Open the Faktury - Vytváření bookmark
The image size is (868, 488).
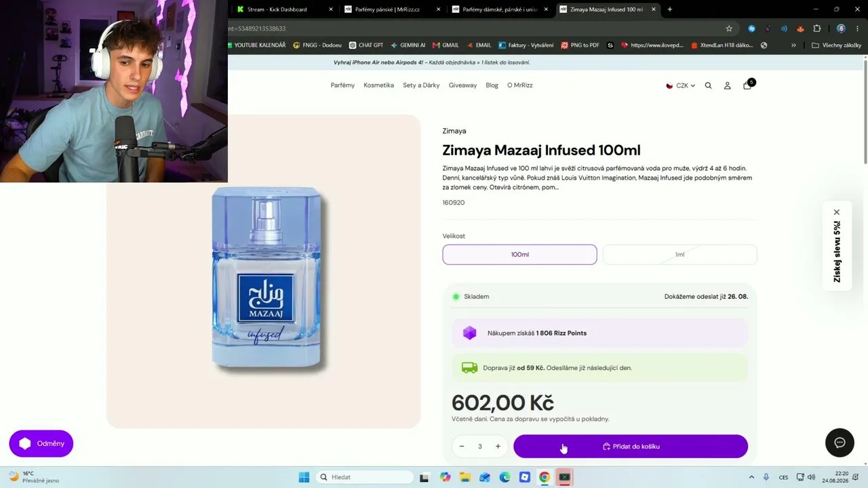pyautogui.click(x=526, y=45)
